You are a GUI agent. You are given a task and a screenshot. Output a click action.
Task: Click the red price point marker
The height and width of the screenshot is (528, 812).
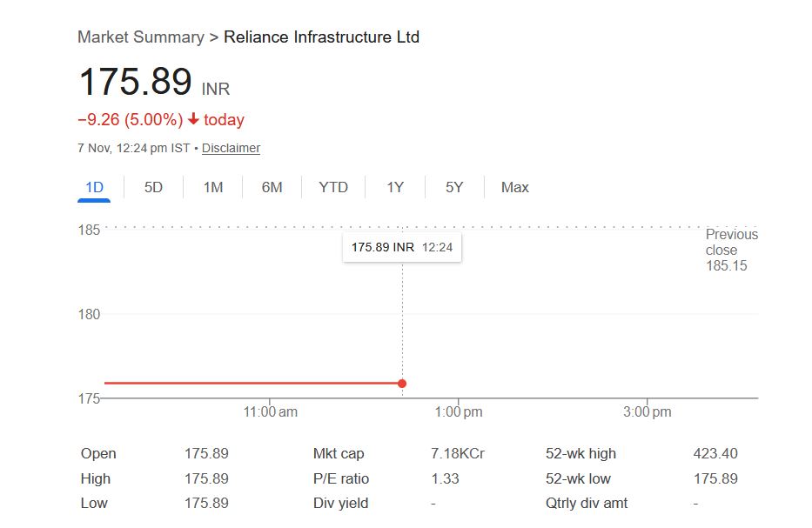coord(402,383)
